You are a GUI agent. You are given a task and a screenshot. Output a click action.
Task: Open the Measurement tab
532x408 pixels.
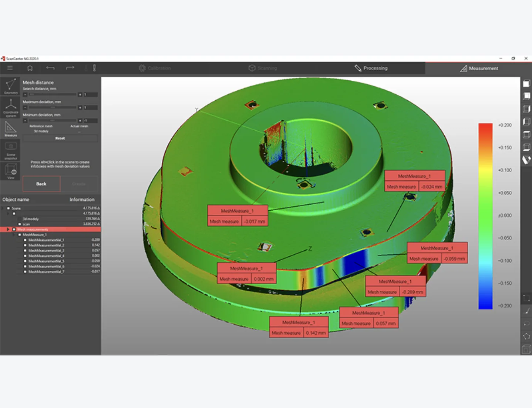click(479, 68)
